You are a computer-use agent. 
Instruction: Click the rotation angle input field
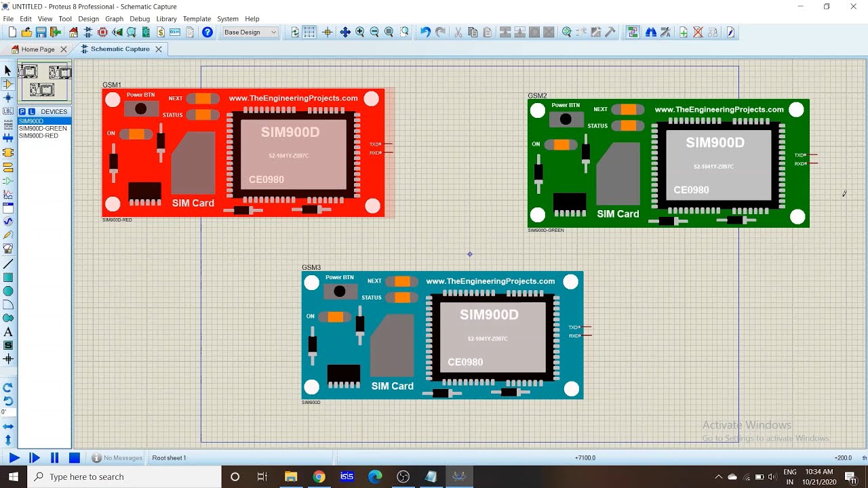coord(7,412)
